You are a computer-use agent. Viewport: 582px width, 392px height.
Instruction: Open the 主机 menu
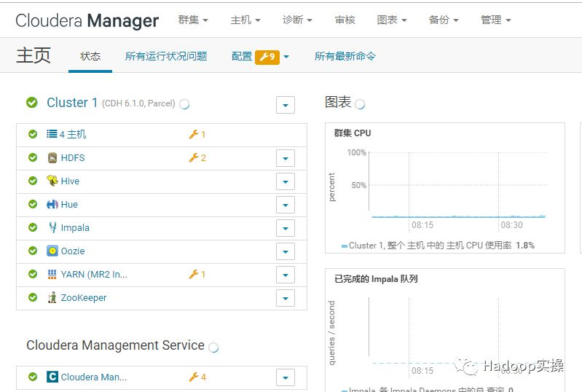[x=245, y=20]
